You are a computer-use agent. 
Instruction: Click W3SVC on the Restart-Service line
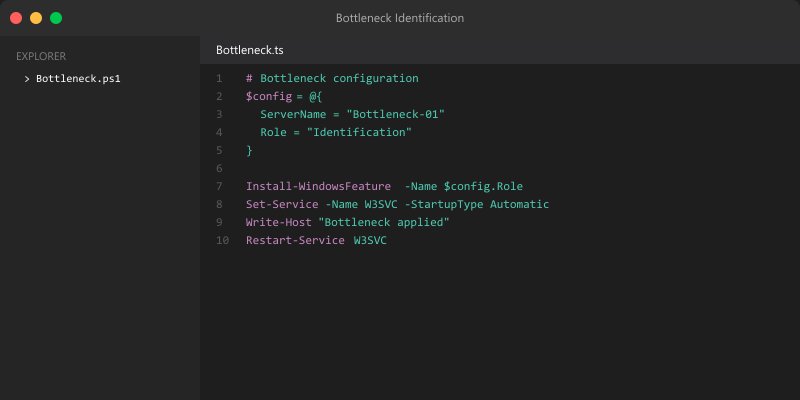point(370,240)
